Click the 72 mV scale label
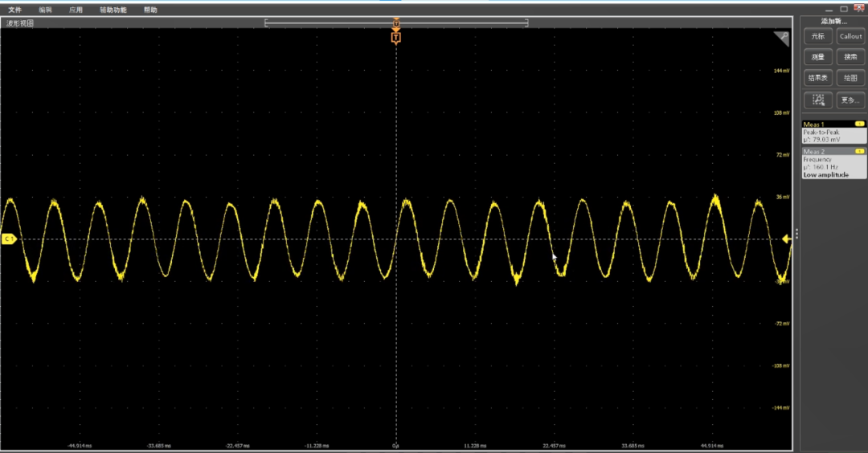868x453 pixels. [783, 155]
